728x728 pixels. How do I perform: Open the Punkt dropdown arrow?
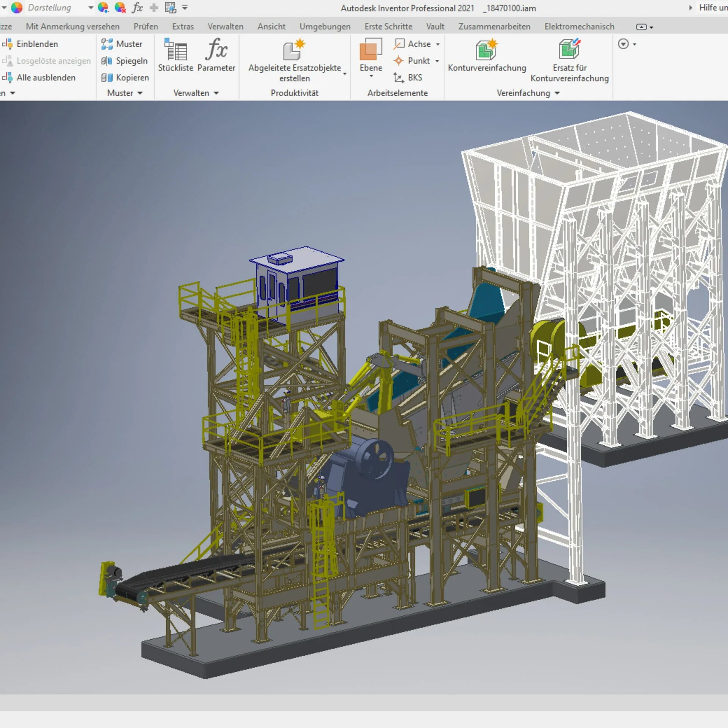coord(437,61)
